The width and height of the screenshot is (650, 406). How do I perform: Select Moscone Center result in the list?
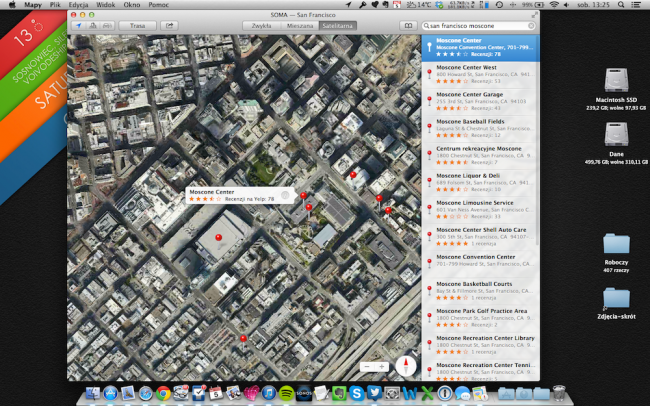[x=480, y=48]
